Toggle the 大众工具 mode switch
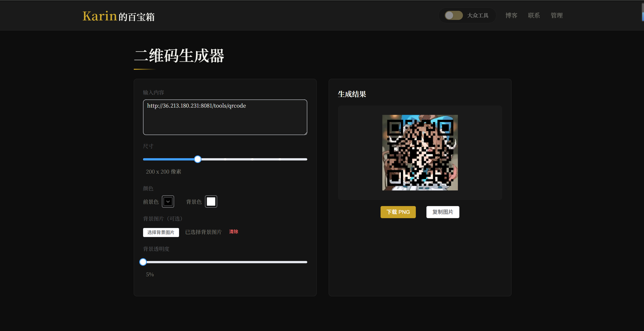The height and width of the screenshot is (331, 644). (453, 15)
